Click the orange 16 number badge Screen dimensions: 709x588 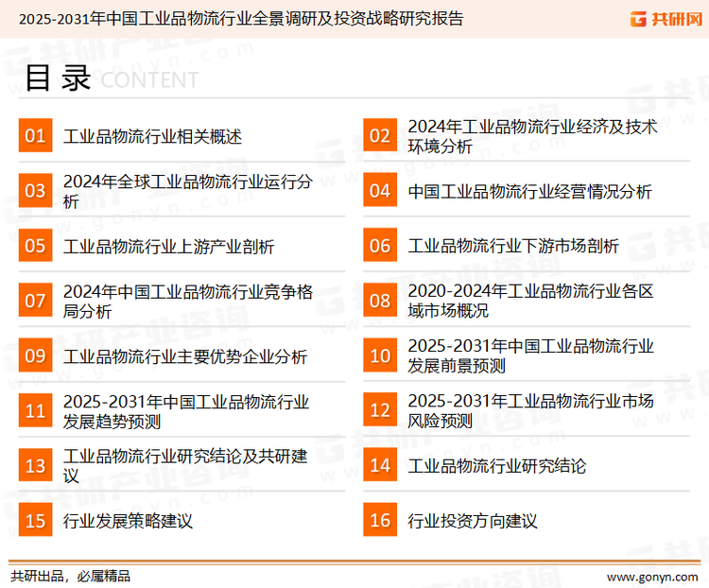[x=380, y=520]
